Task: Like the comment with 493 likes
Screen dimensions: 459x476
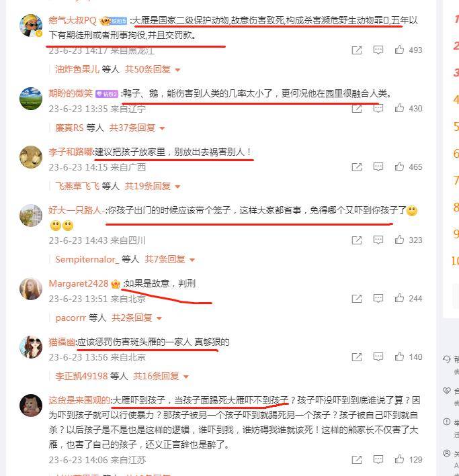Action: [408, 50]
